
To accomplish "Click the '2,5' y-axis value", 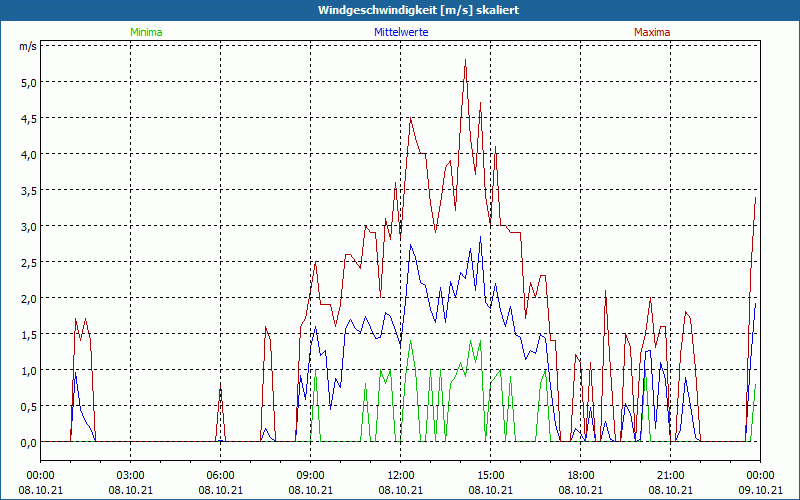I will (29, 262).
